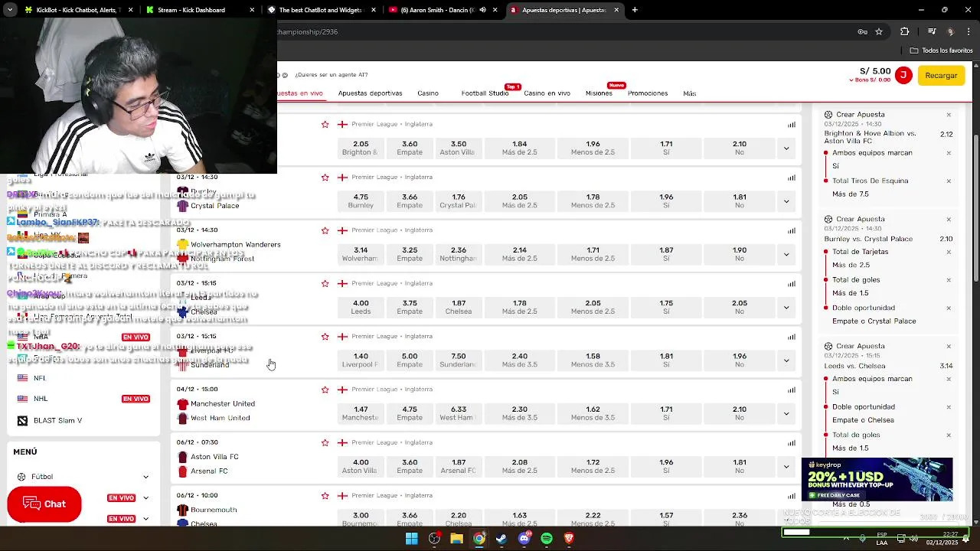Open Spotify from the taskbar
The height and width of the screenshot is (551, 980).
click(546, 539)
